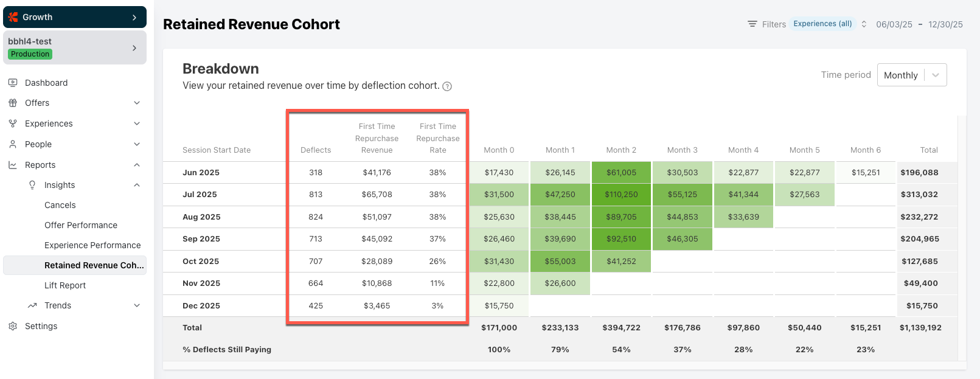Click the Dashboard icon in sidebar
Image resolution: width=980 pixels, height=379 pixels.
click(13, 83)
